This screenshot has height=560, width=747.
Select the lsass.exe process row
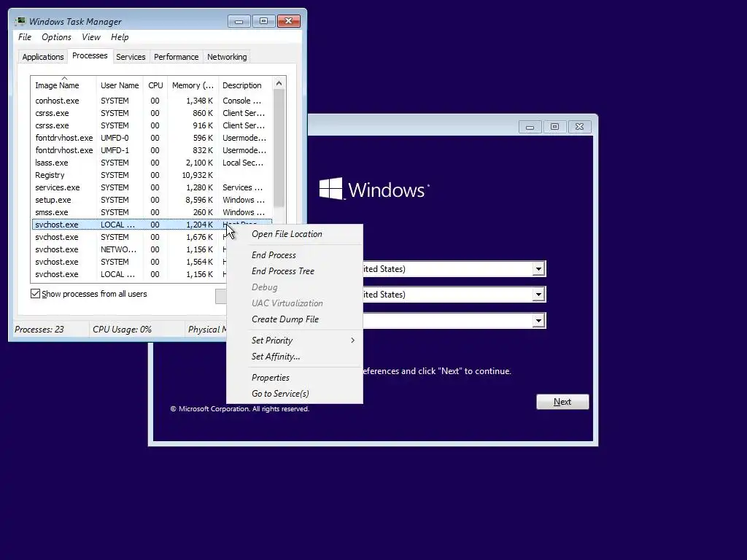click(x=152, y=163)
